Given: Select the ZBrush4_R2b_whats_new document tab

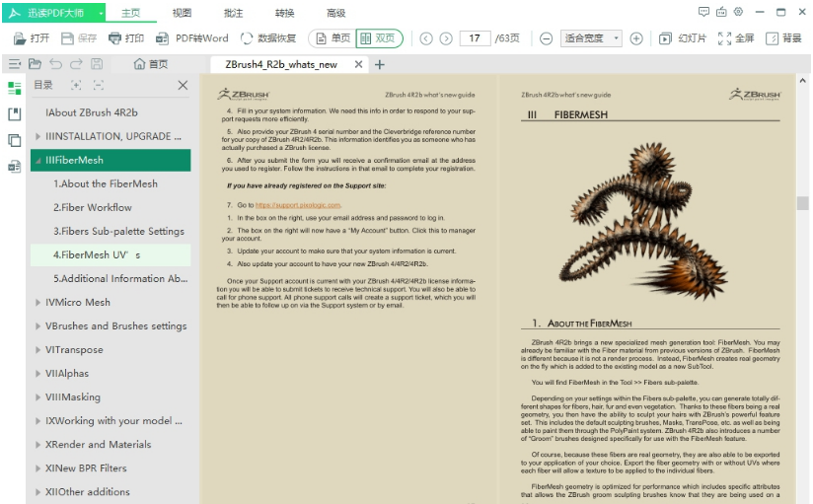Looking at the screenshot, I should coord(281,65).
